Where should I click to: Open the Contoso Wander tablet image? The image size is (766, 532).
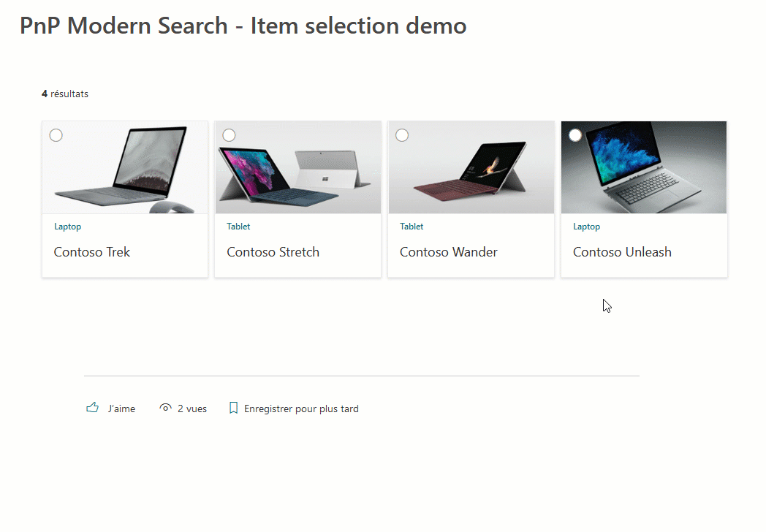[471, 167]
